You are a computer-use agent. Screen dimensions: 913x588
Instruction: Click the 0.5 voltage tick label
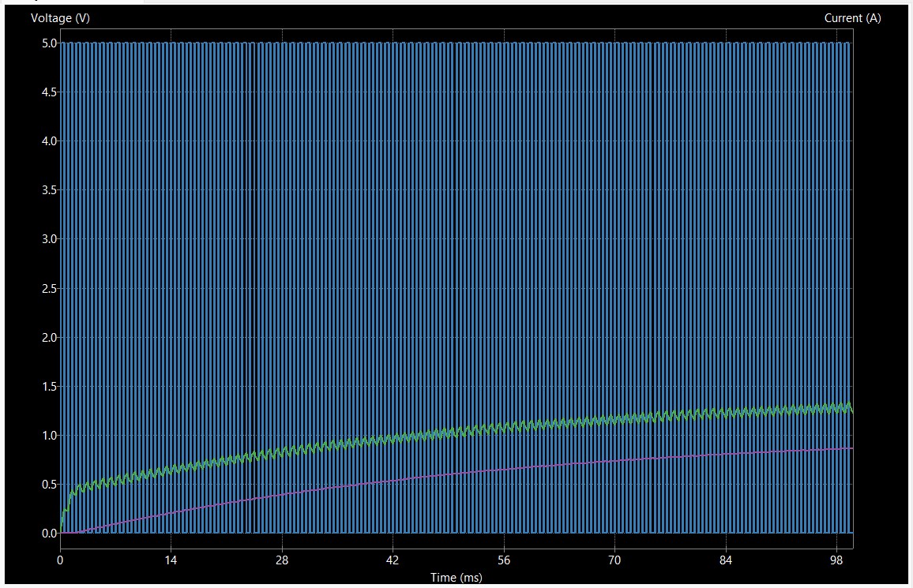point(50,485)
